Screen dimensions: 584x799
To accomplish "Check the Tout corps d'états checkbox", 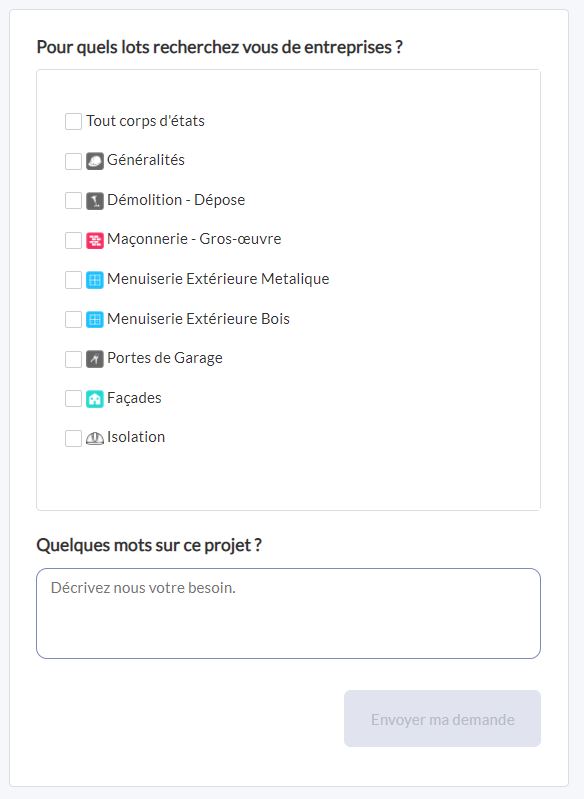I will click(x=73, y=122).
